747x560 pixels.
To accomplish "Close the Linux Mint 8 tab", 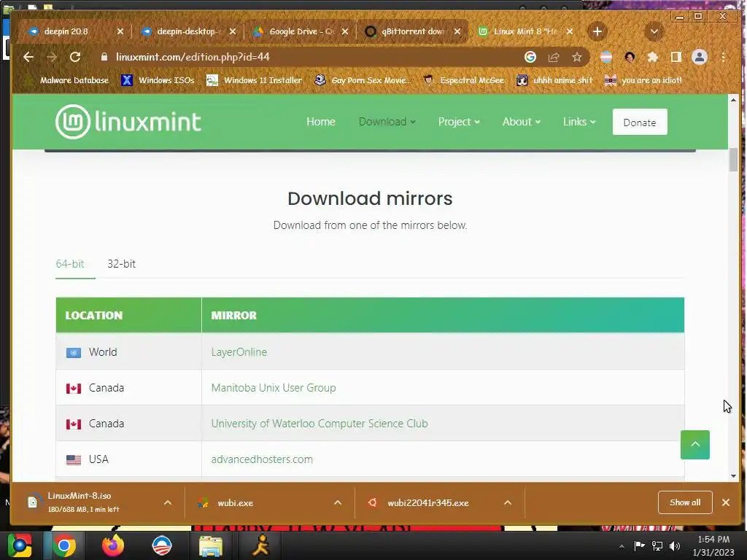I will click(x=569, y=31).
